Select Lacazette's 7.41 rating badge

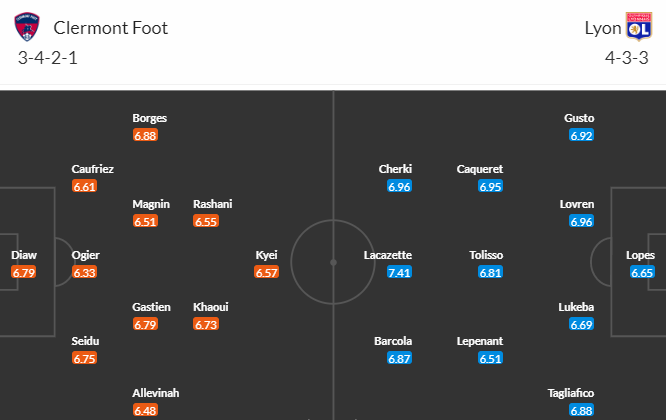pos(399,272)
